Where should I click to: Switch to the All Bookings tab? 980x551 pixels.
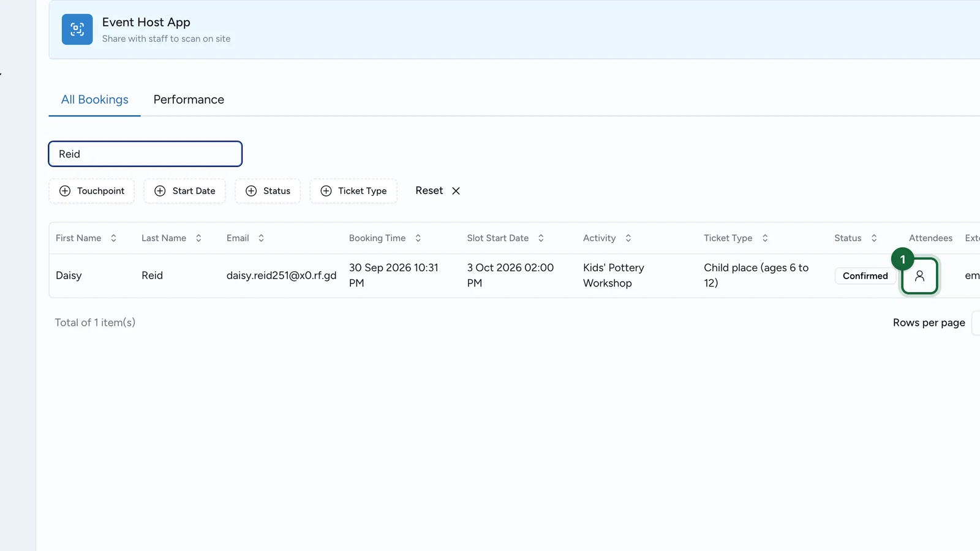click(x=95, y=100)
